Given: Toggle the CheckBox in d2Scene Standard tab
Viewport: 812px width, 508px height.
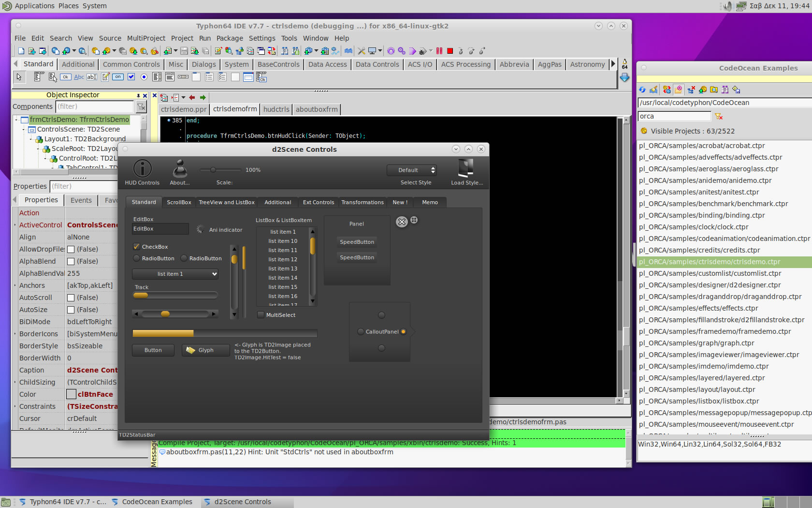Looking at the screenshot, I should [x=136, y=246].
